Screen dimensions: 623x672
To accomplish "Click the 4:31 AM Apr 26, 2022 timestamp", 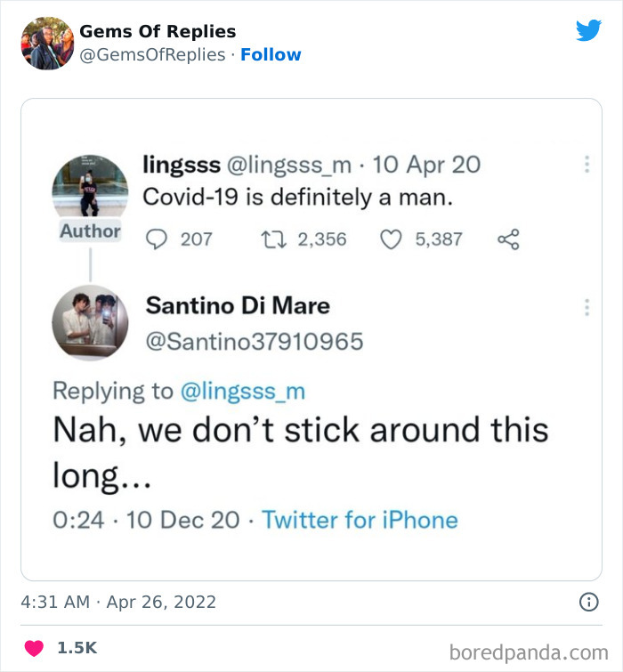I will [x=118, y=603].
